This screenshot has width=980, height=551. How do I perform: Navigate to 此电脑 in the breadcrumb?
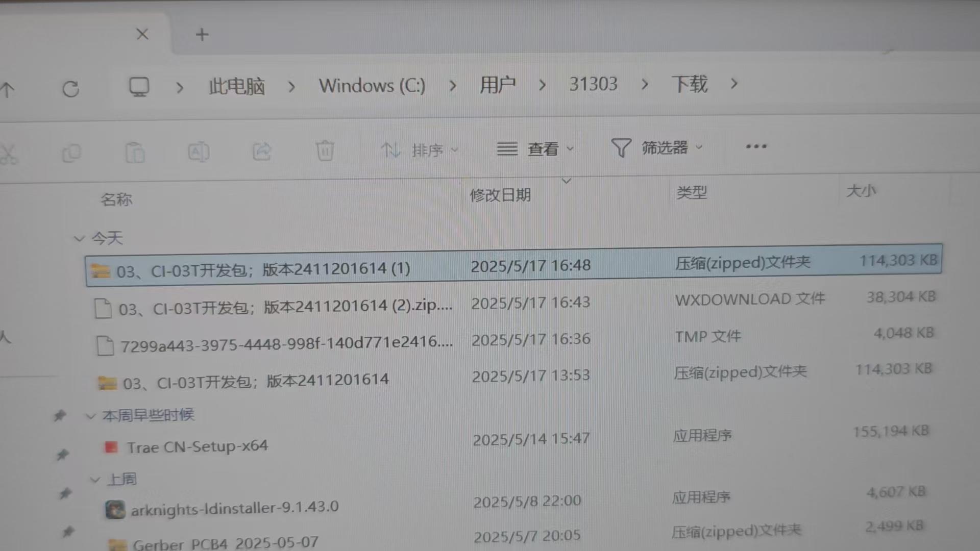(x=237, y=86)
